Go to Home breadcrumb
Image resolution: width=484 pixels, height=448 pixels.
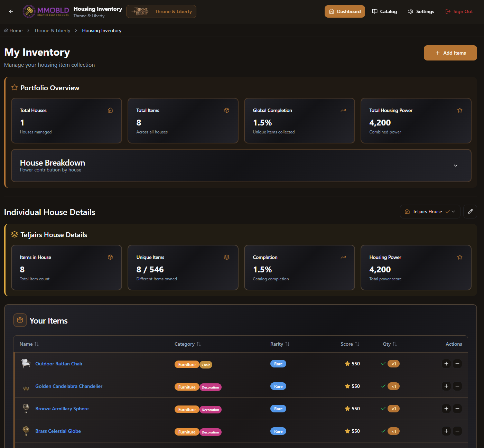point(13,30)
